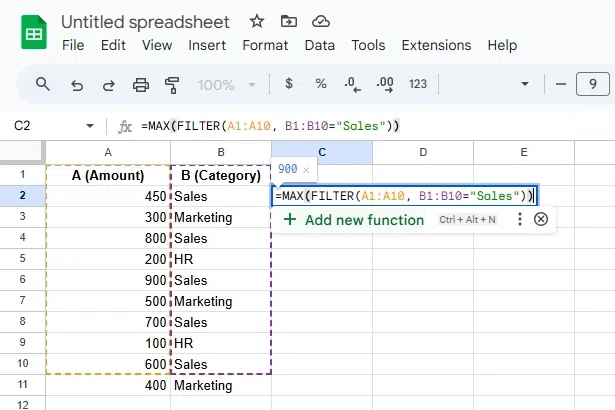This screenshot has height=410, width=615.
Task: Select cell with value 450
Action: (x=108, y=196)
